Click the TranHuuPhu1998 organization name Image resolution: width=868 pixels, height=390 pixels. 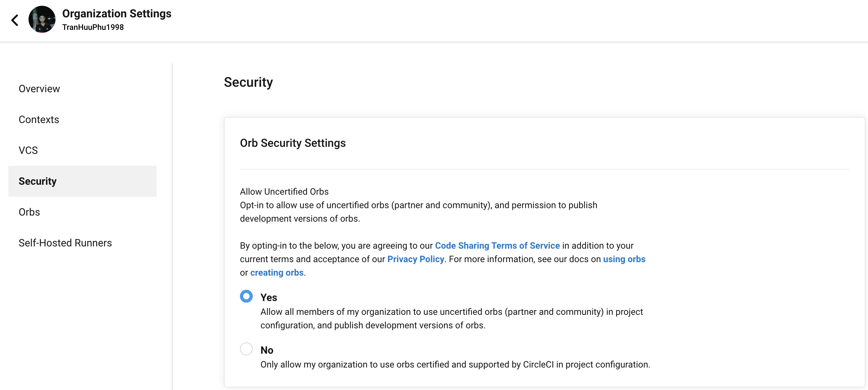(93, 27)
